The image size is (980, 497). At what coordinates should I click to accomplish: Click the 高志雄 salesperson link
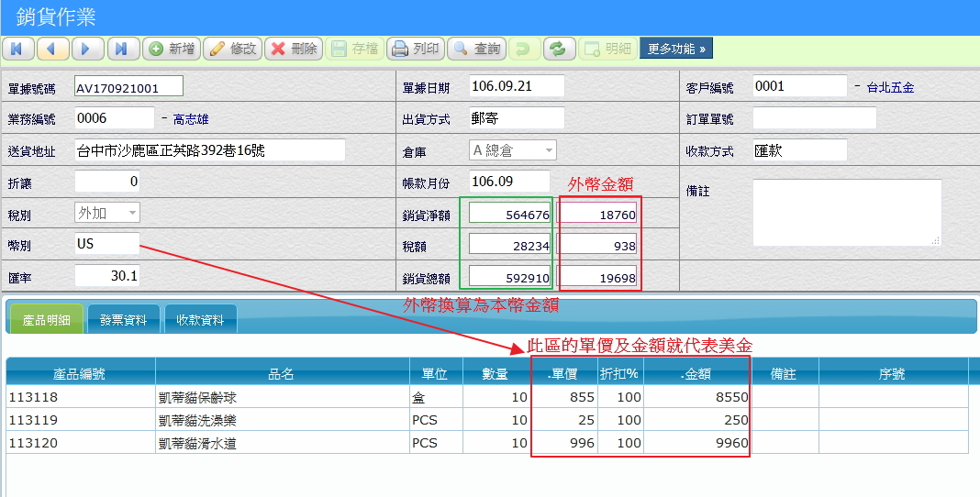point(191,119)
